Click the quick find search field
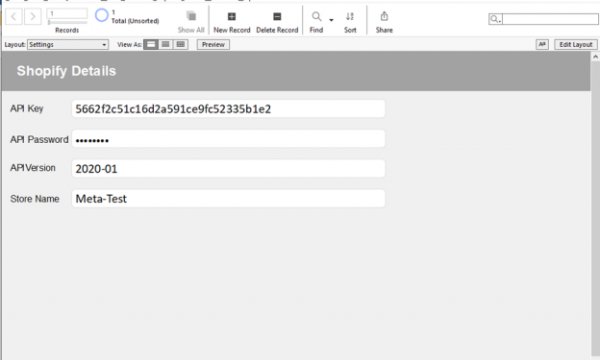This screenshot has height=360, width=600. (550, 19)
